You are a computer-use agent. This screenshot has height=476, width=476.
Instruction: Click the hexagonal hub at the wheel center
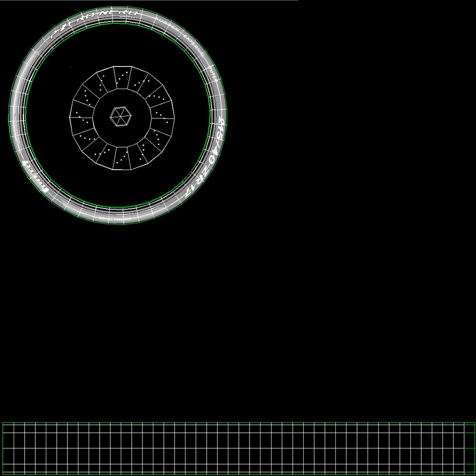120,116
